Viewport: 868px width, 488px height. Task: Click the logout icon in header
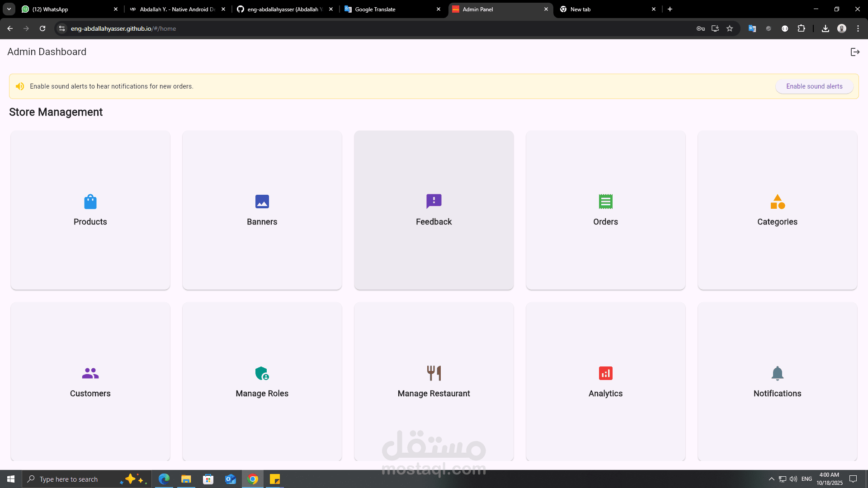coord(855,52)
